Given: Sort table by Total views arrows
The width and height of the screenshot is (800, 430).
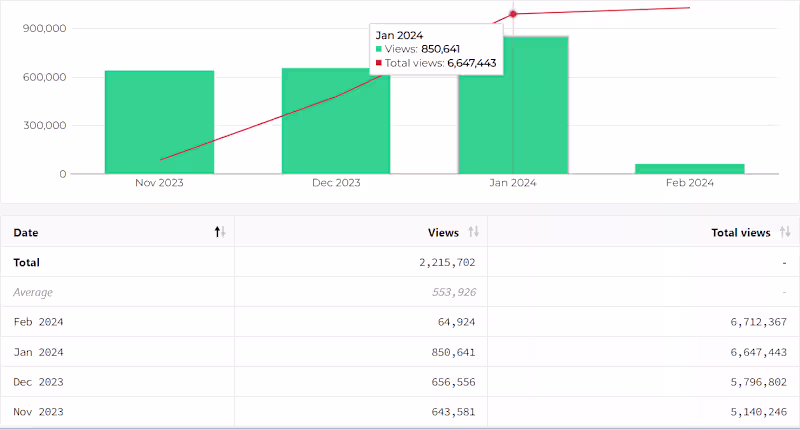Looking at the screenshot, I should [x=785, y=232].
